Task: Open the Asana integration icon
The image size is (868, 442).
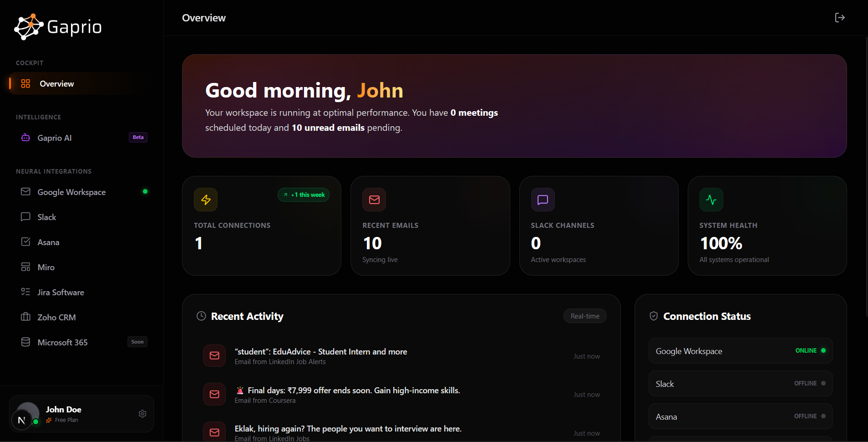Action: click(26, 242)
